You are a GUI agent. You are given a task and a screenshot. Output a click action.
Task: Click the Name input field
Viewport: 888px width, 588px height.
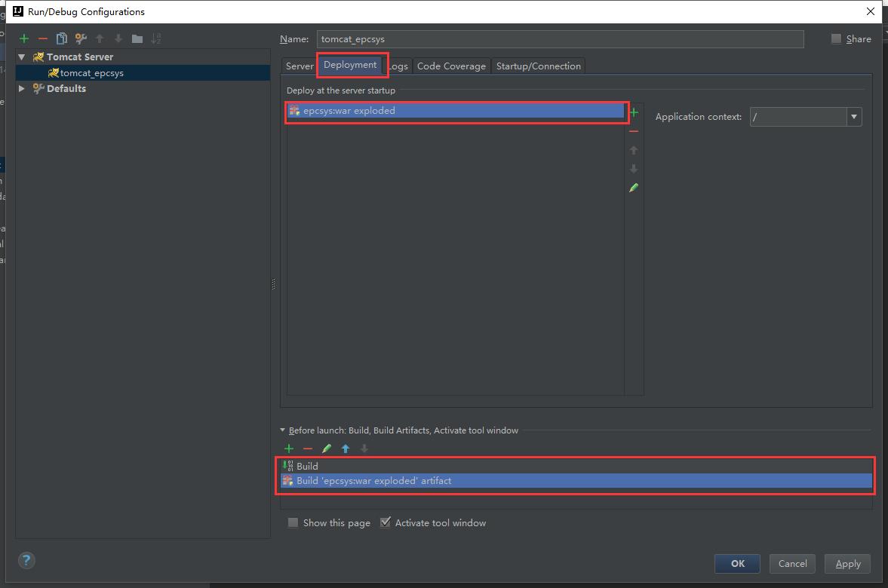coord(560,39)
